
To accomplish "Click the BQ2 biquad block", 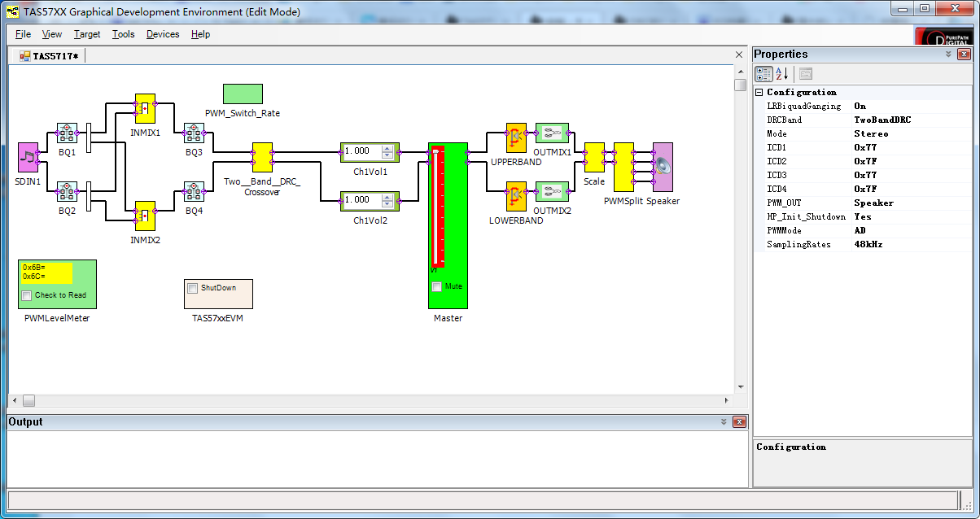I will click(x=67, y=192).
